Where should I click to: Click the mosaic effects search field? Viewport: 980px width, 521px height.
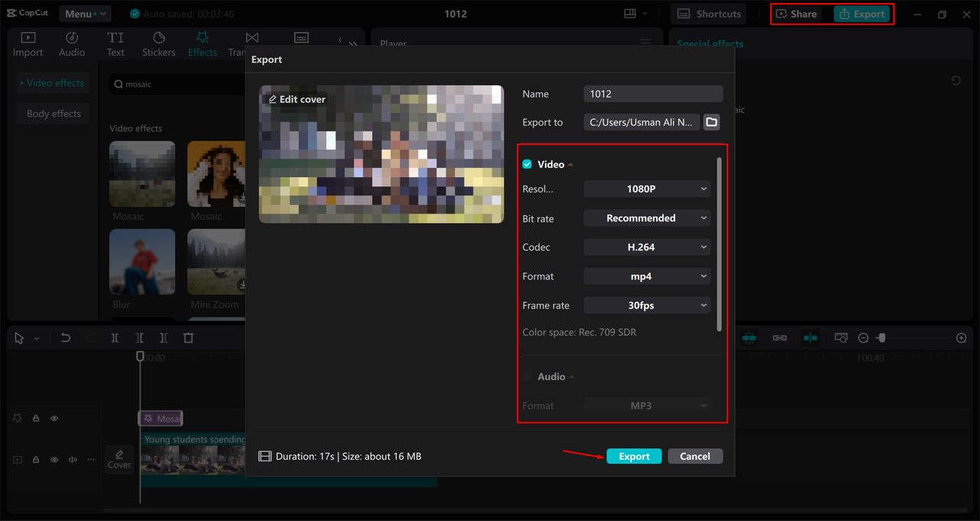coord(178,84)
